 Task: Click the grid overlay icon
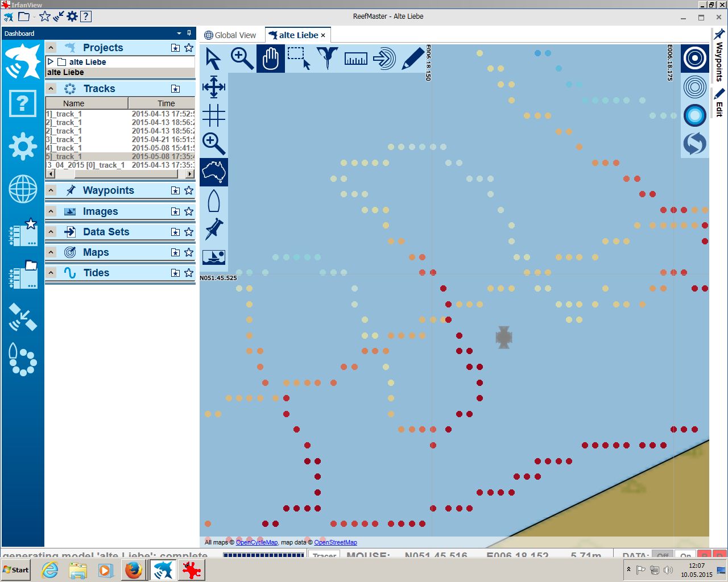tap(214, 115)
